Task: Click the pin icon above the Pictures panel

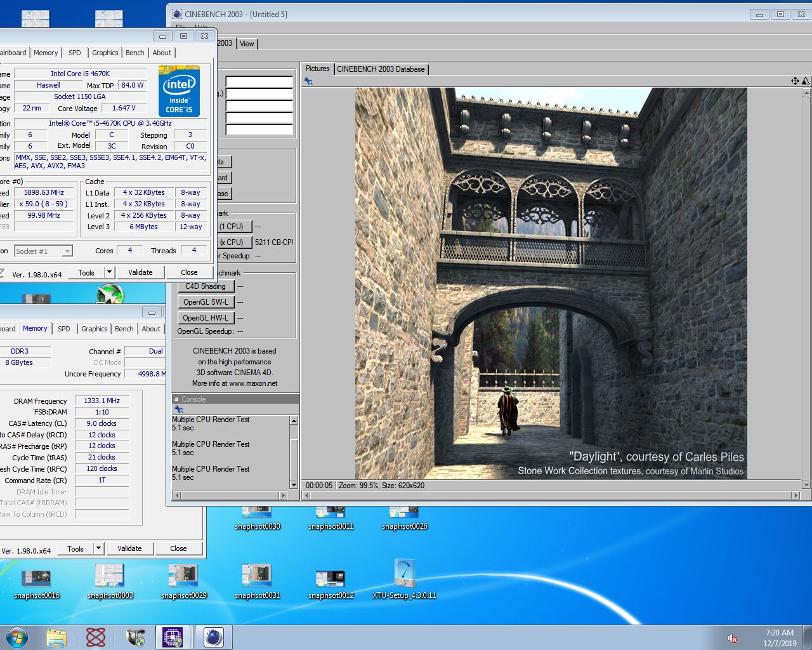Action: tap(308, 81)
